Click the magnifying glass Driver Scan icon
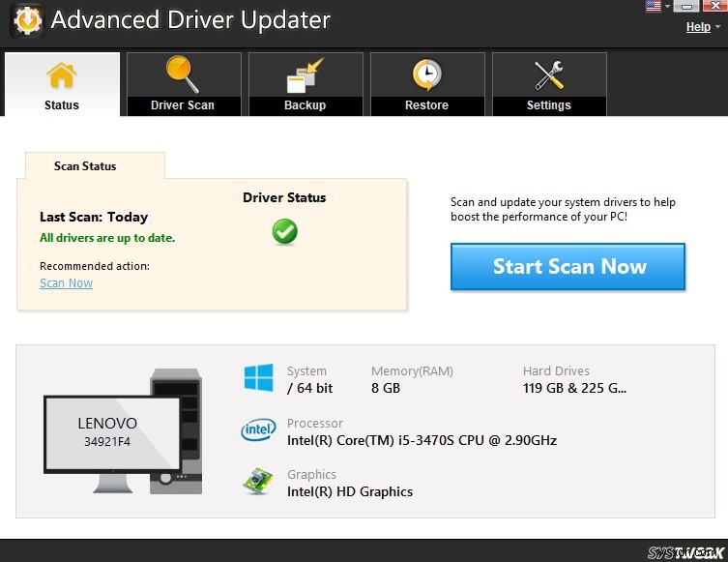The height and width of the screenshot is (562, 728). pyautogui.click(x=183, y=74)
